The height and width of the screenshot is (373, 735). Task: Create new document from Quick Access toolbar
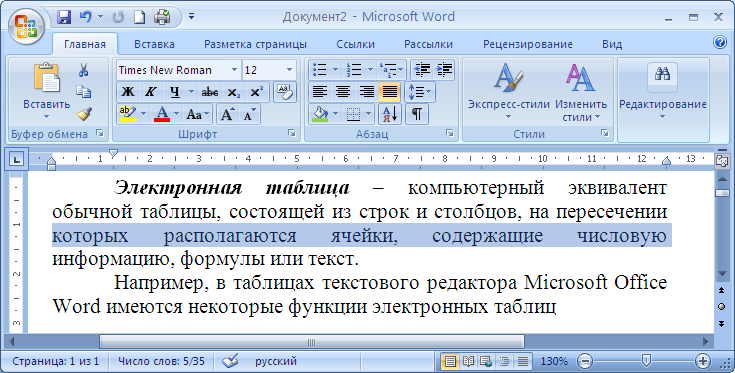tap(139, 17)
